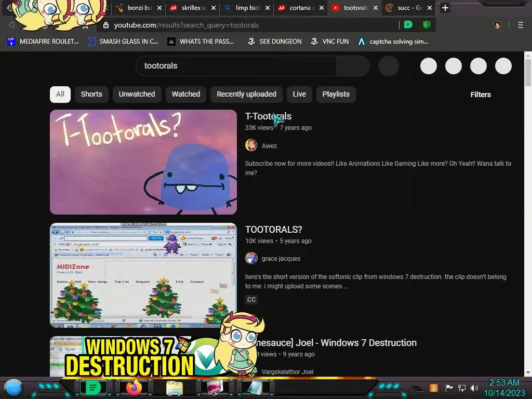Open the MEDIAFIRE ROULET bookmark
This screenshot has width=532, height=399.
tap(43, 42)
